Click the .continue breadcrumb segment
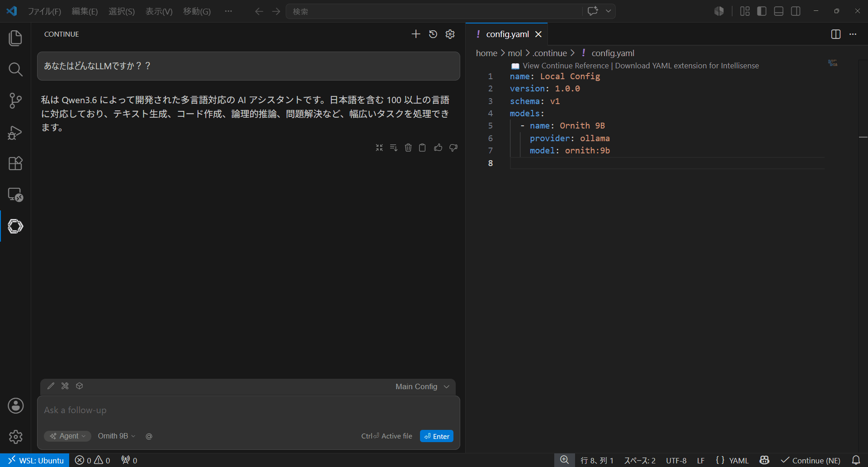Screen dimensions: 868x467 [x=550, y=53]
